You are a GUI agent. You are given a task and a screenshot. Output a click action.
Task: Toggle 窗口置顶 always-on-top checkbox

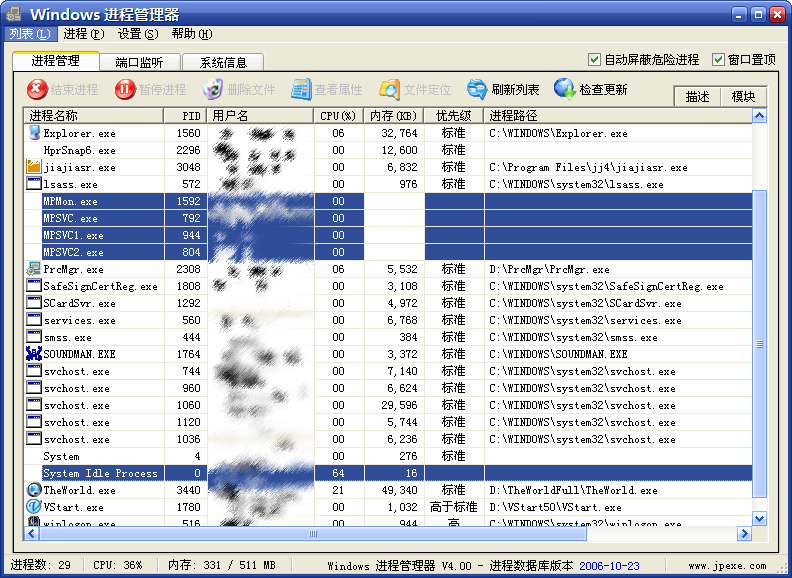[x=718, y=60]
